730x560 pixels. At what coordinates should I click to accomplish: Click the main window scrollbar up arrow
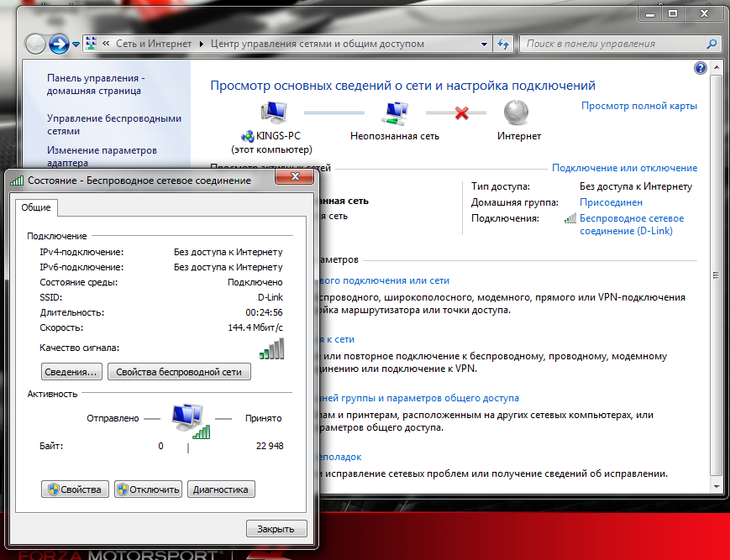[x=717, y=68]
